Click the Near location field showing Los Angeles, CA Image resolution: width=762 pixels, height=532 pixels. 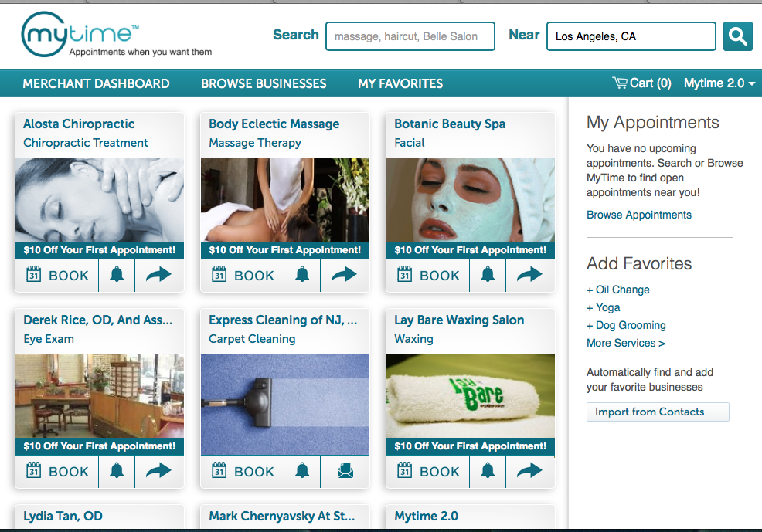[x=631, y=36]
